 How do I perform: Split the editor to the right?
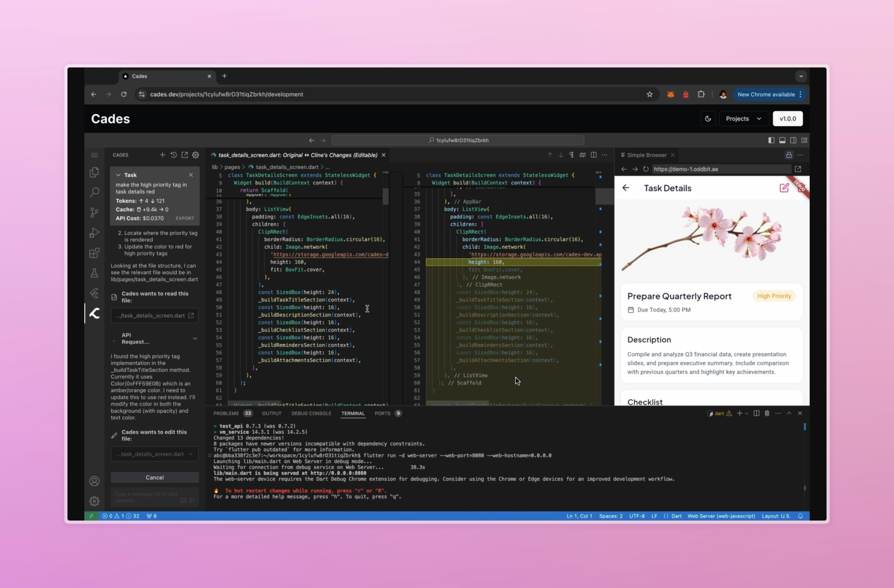click(594, 155)
